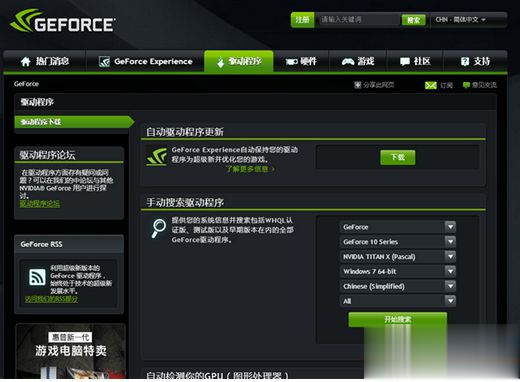Open the RSS section link under GeForce RSS
Screen dimensions: 520x382
(x=51, y=299)
